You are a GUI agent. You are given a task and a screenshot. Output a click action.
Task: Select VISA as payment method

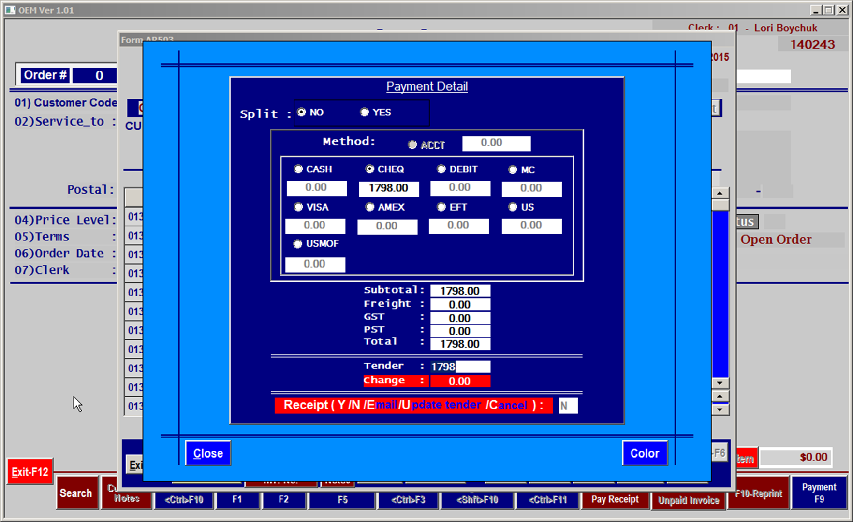pyautogui.click(x=298, y=207)
